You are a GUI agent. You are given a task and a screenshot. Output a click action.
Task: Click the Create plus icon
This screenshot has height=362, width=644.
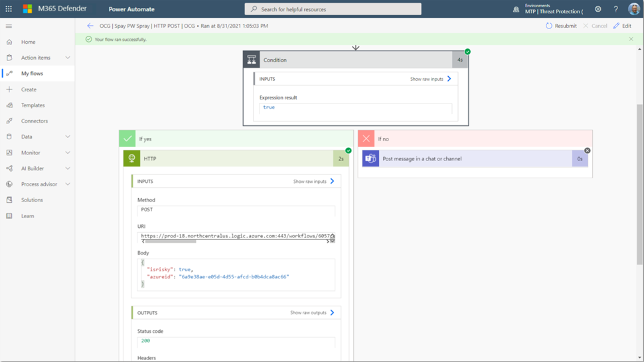(9, 90)
